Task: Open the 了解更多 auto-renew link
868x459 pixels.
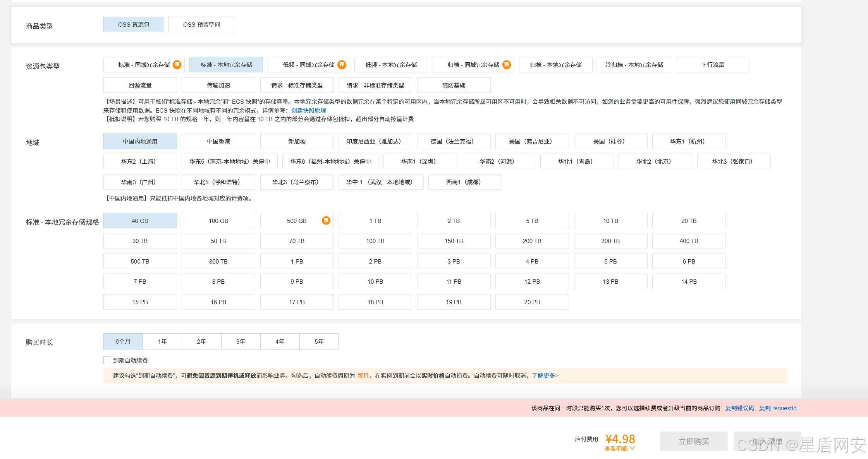Action: click(545, 375)
